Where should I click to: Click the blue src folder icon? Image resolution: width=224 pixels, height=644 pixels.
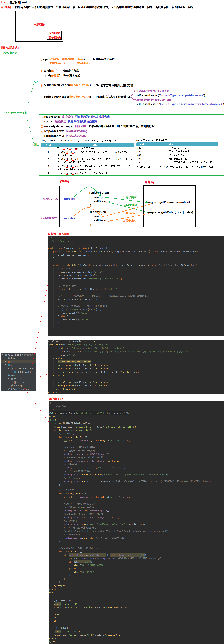click(9, 365)
